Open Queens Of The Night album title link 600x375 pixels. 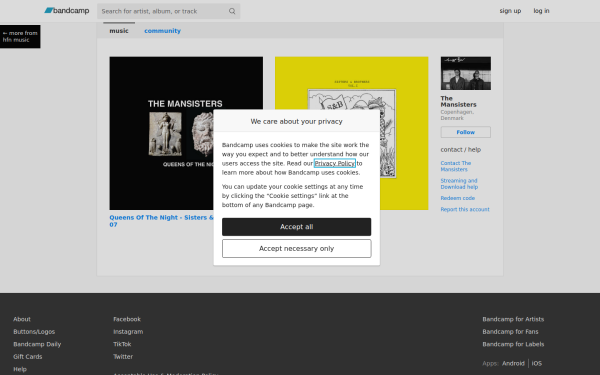point(161,221)
